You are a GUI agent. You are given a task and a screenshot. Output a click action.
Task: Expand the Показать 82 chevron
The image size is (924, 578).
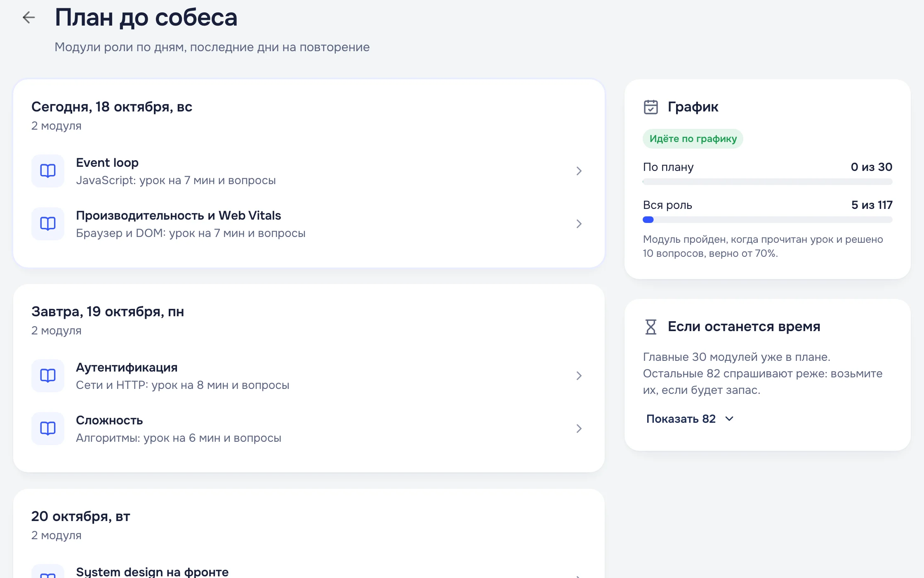click(729, 419)
